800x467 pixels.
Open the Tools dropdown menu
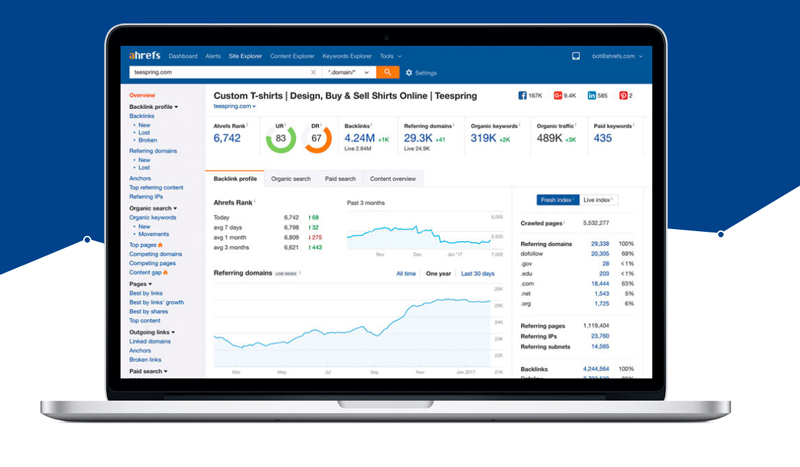pos(390,56)
